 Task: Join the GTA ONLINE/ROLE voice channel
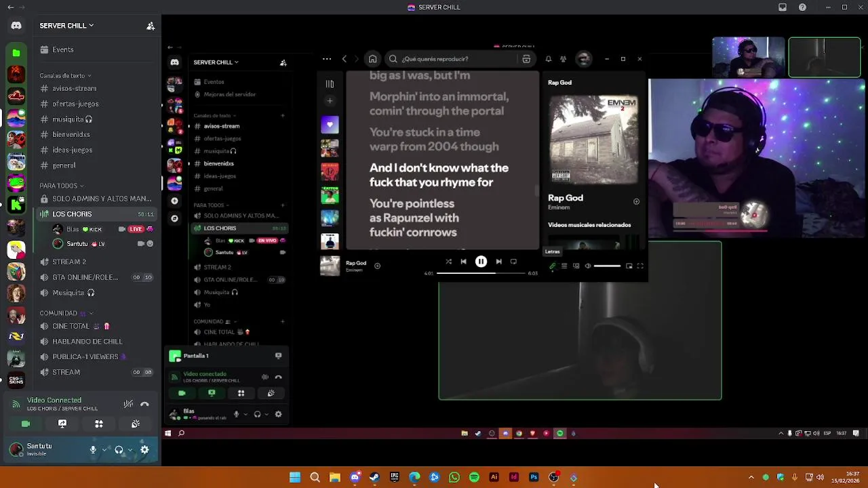[95, 277]
